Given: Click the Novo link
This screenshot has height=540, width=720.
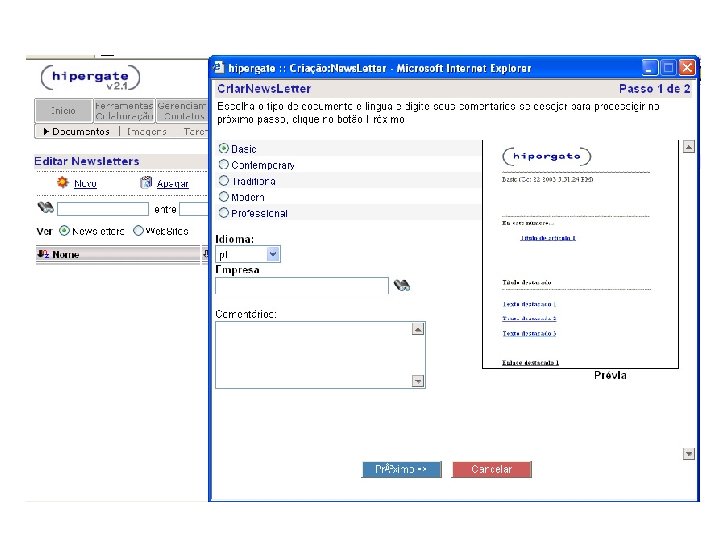Looking at the screenshot, I should pos(85,184).
